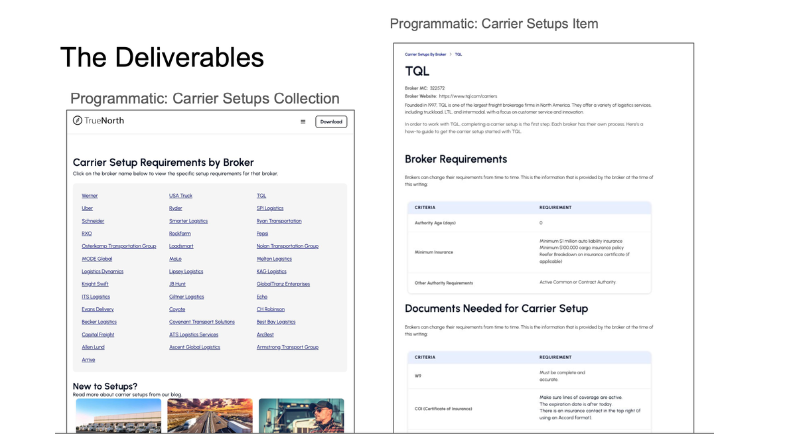
Task: Click the Carrier Setups By Broker breadcrumb
Action: point(425,54)
